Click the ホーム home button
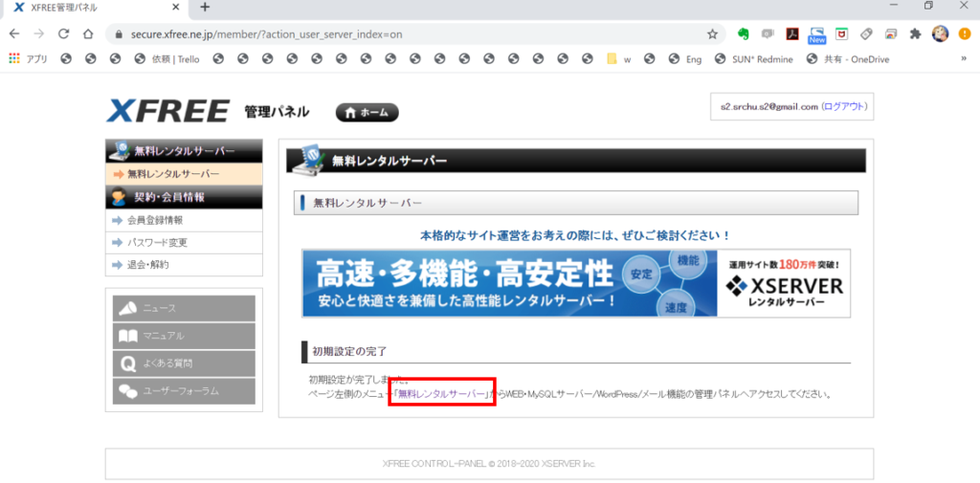Image resolution: width=980 pixels, height=483 pixels. [367, 112]
